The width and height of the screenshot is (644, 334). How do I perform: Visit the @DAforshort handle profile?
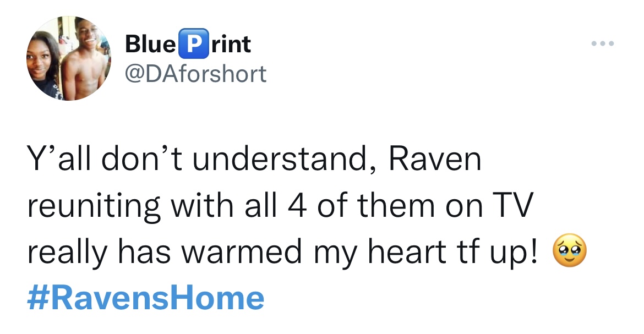[196, 73]
